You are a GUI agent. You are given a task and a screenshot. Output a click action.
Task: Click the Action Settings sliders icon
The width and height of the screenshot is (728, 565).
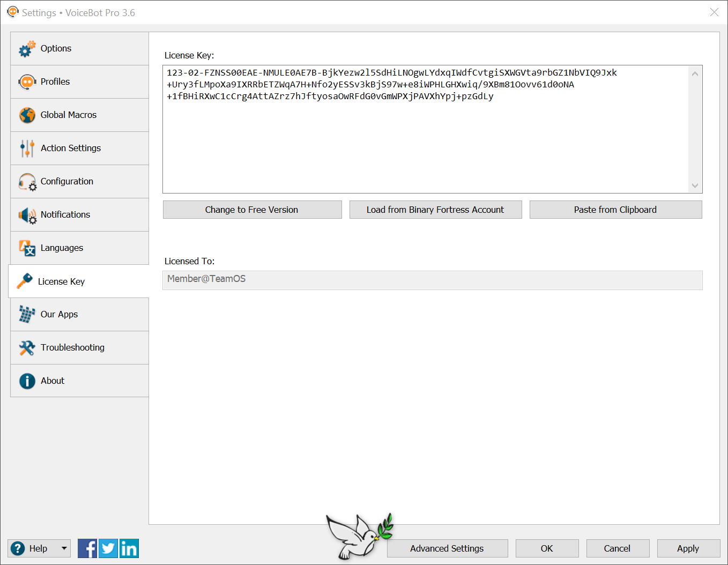click(x=27, y=148)
